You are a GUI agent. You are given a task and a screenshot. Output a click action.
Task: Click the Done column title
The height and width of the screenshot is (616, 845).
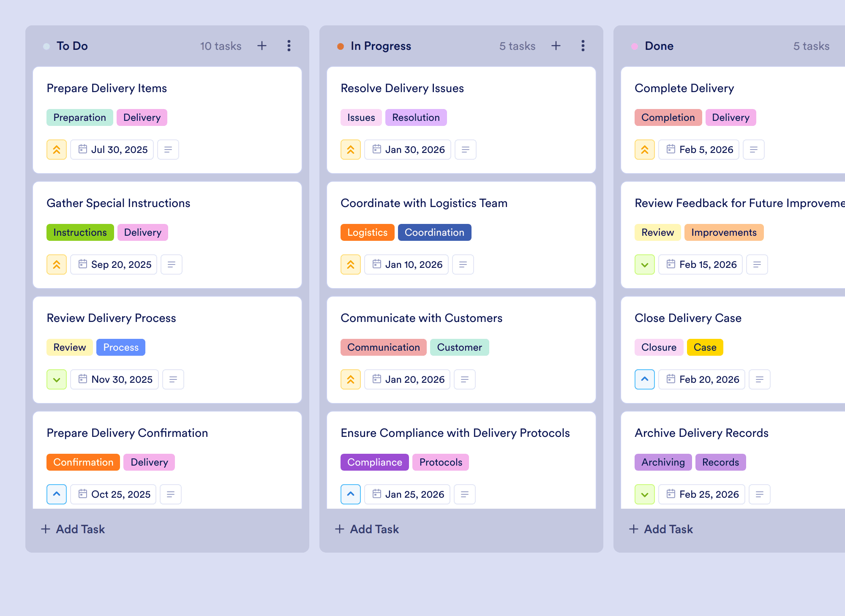[659, 46]
